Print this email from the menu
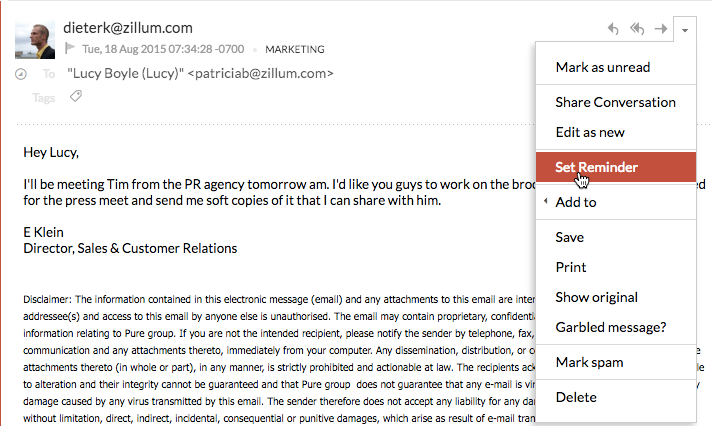 point(571,267)
